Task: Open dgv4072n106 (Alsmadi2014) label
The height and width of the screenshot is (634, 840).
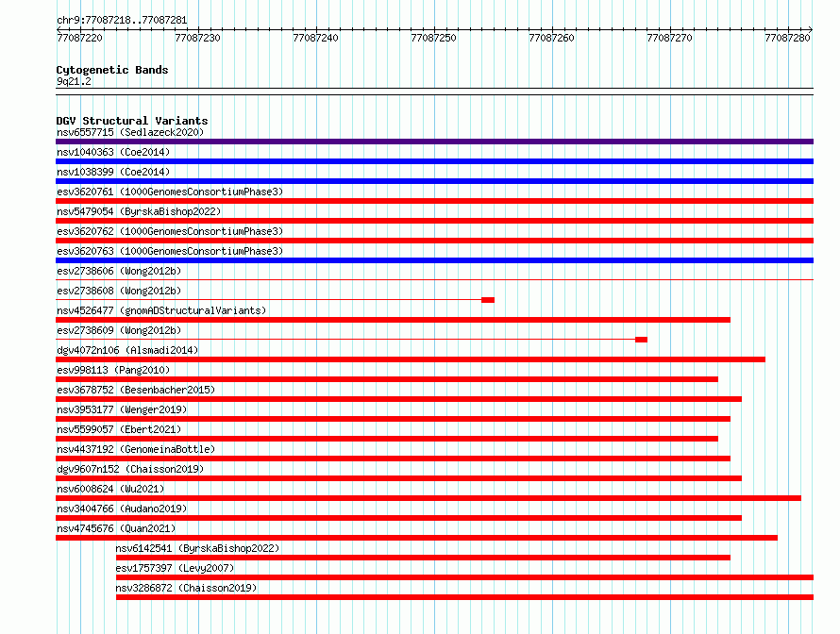Action: pos(127,350)
